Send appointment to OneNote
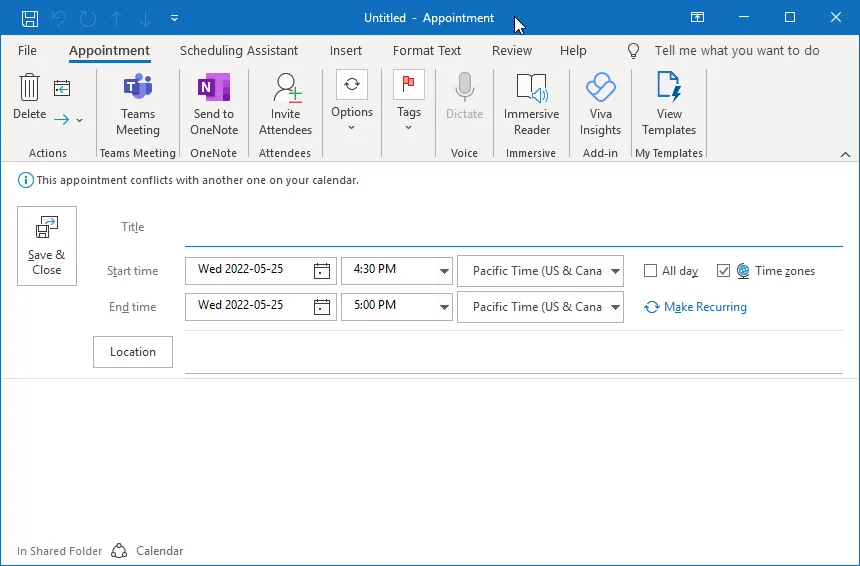 (x=214, y=104)
